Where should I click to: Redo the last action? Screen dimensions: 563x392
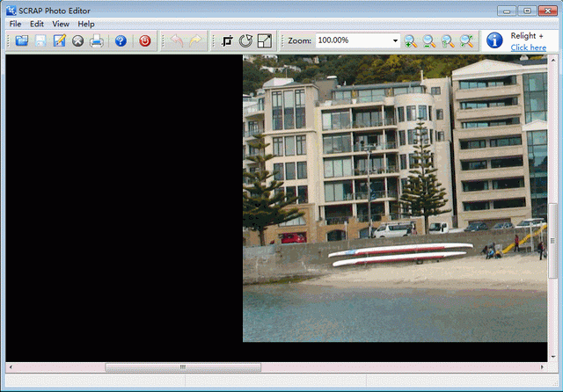(195, 41)
